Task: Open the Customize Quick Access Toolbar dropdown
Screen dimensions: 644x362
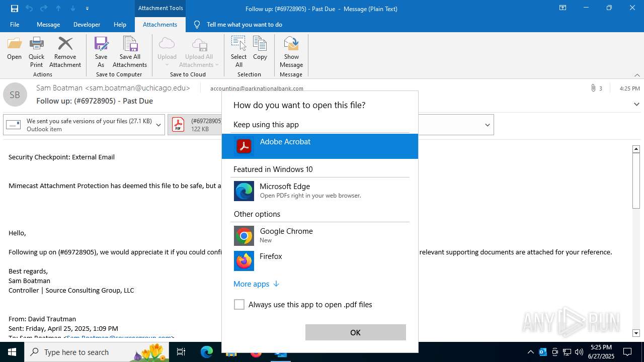Action: point(88,8)
